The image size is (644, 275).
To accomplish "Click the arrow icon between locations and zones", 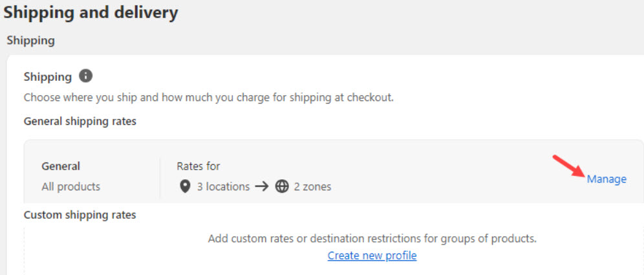I will (262, 186).
